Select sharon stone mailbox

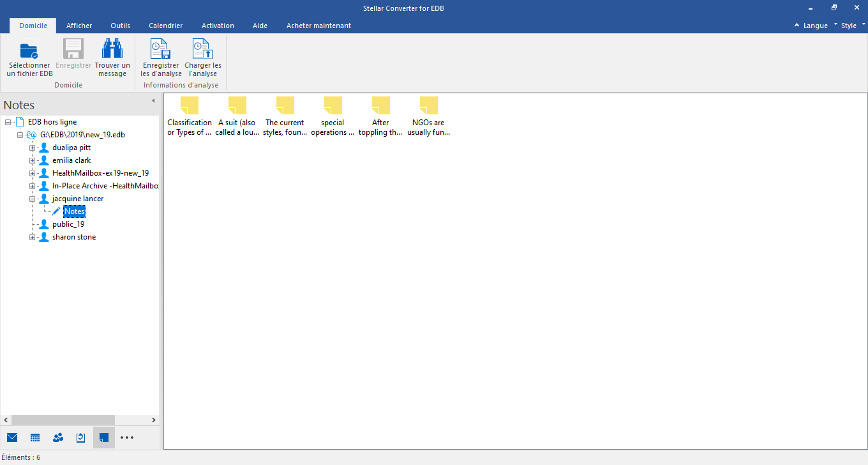pyautogui.click(x=74, y=237)
